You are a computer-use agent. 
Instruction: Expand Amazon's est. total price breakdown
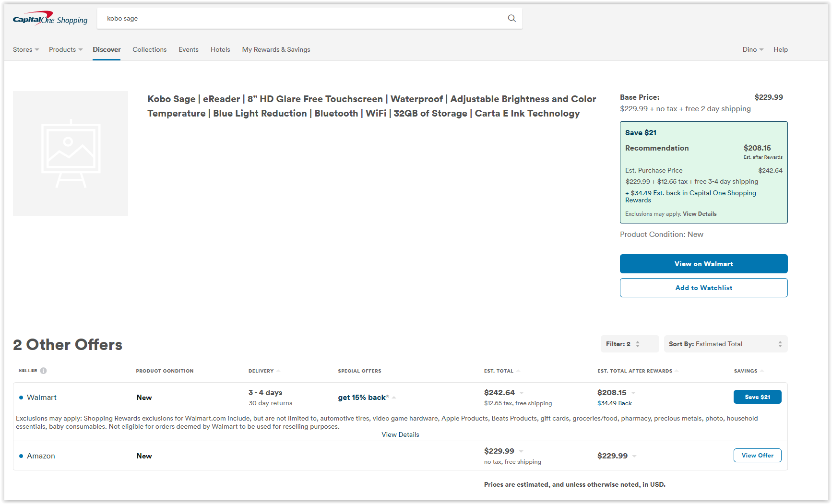click(521, 451)
